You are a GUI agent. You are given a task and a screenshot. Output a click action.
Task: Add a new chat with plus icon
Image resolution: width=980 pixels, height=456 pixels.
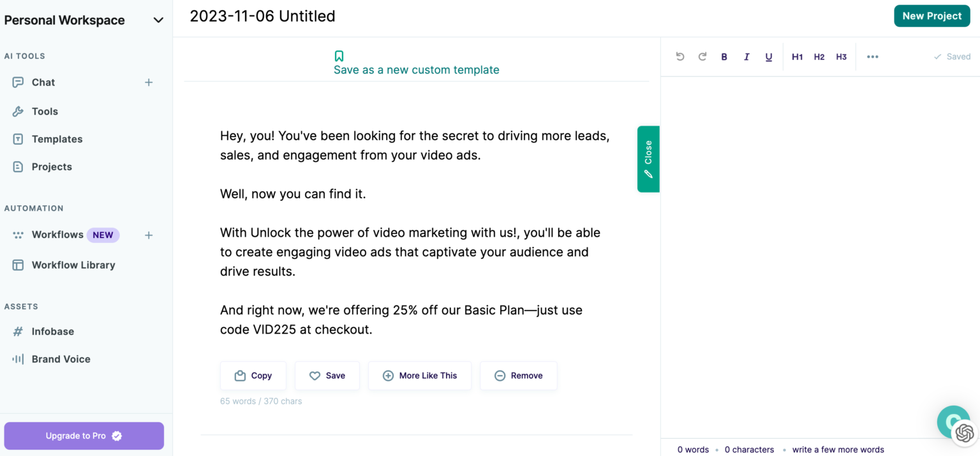(x=149, y=82)
